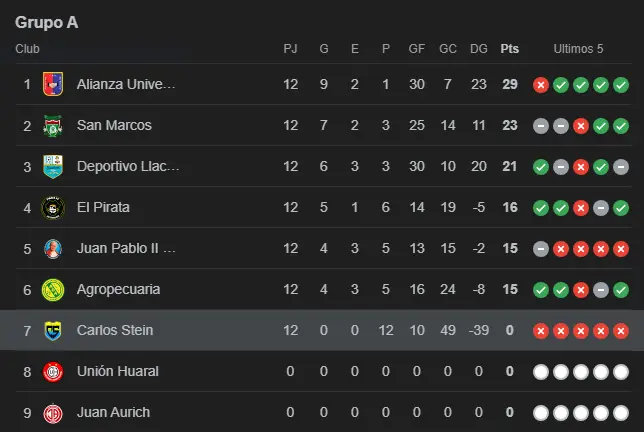
Task: Click the Alianza Universidad club crest
Action: pos(53,85)
